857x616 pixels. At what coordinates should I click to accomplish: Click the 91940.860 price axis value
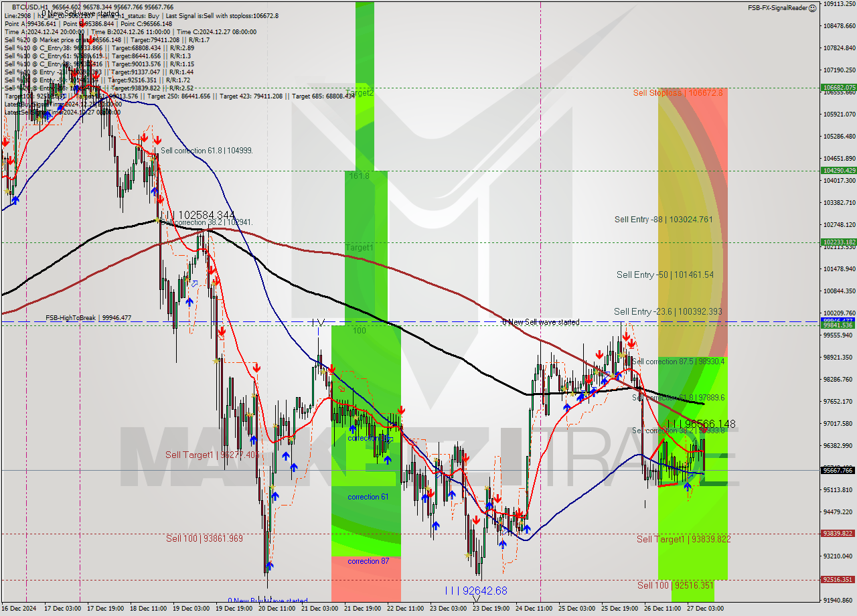[x=840, y=600]
